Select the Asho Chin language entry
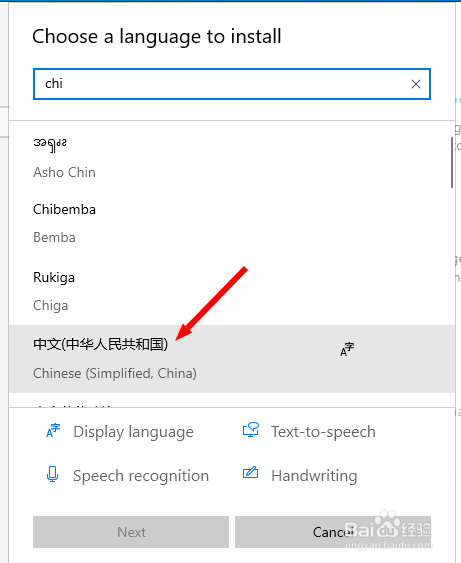 [232, 158]
